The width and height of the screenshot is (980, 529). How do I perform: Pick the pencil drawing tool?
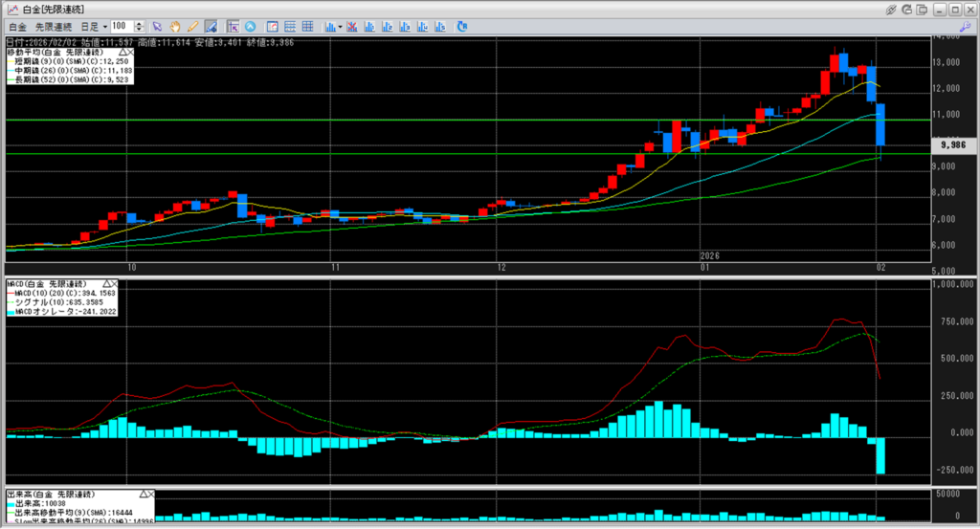[192, 27]
